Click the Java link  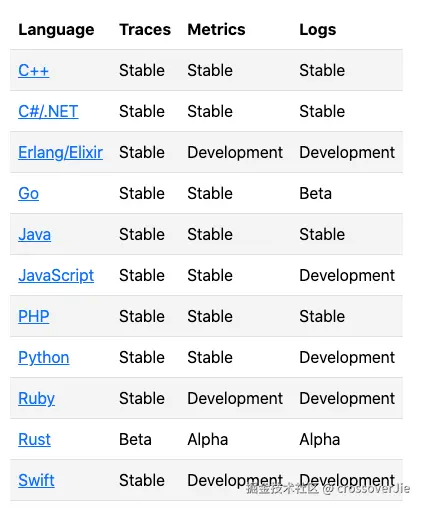pyautogui.click(x=34, y=234)
